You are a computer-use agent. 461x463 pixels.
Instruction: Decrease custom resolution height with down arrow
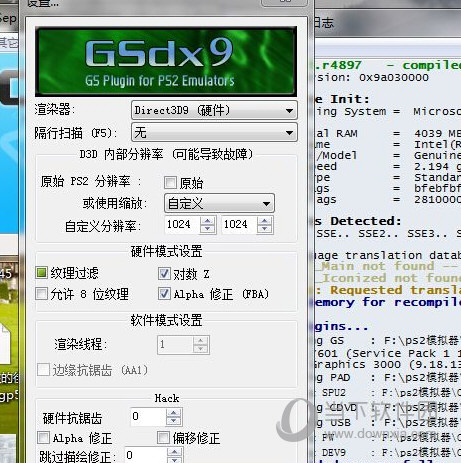pyautogui.click(x=265, y=229)
